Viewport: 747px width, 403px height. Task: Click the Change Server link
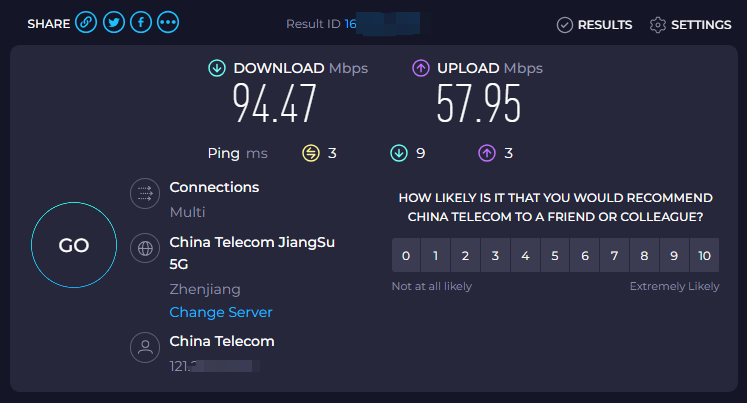pos(221,312)
